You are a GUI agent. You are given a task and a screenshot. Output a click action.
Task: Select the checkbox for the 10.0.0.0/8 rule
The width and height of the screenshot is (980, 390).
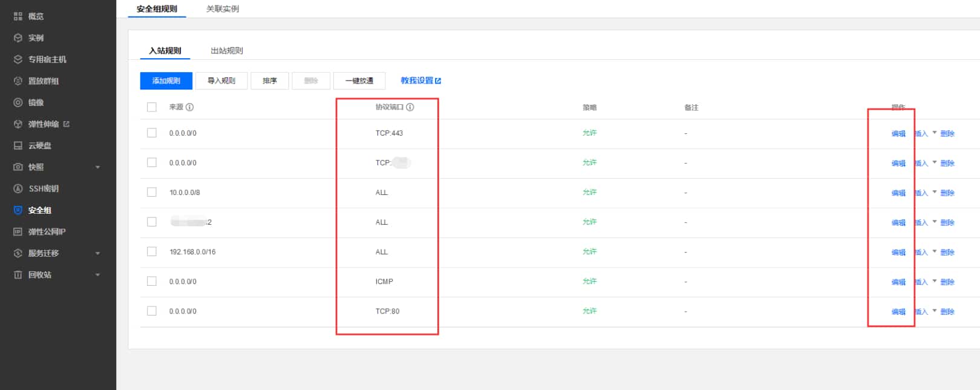tap(152, 193)
